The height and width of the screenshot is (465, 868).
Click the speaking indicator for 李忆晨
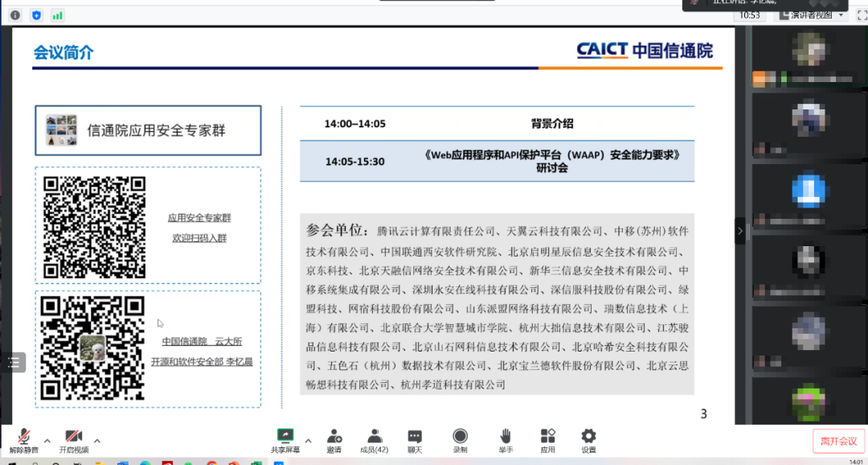[766, 3]
